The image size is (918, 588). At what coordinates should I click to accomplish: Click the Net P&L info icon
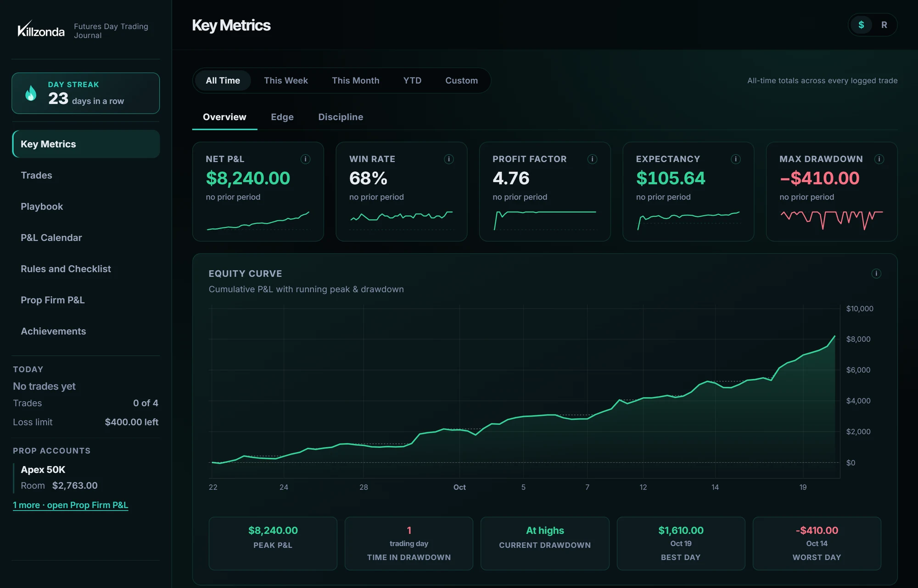point(305,159)
